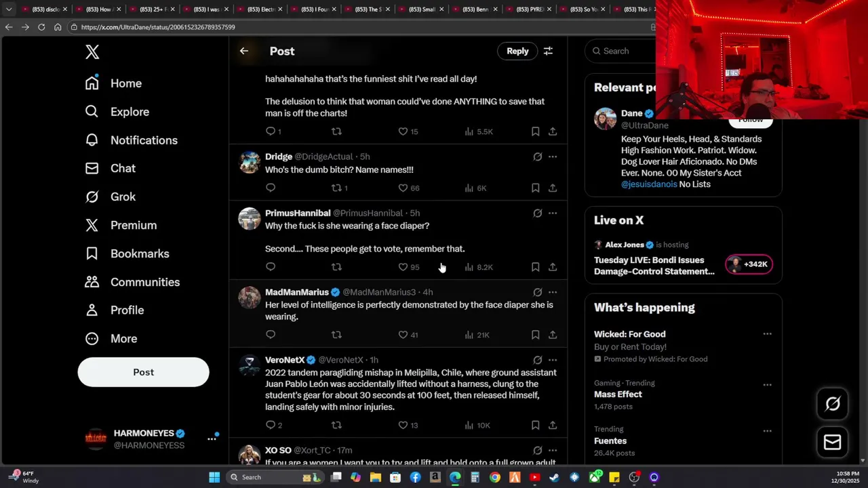Viewport: 868px width, 488px height.
Task: Open Steam from the taskbar
Action: [554, 477]
